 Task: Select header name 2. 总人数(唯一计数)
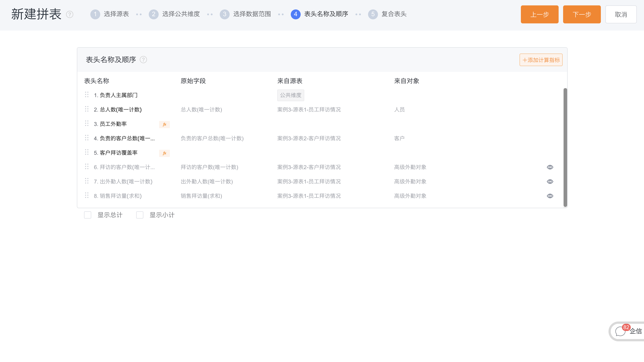click(118, 109)
